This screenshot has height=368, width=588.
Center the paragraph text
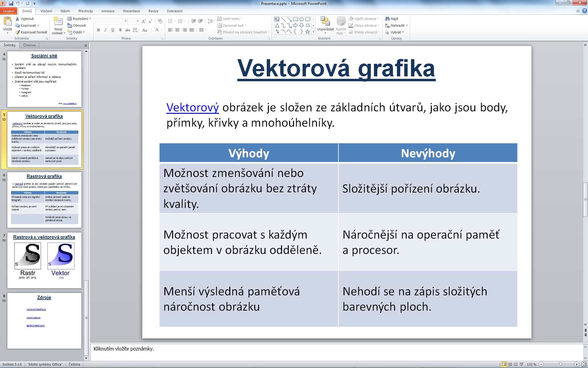(177, 30)
